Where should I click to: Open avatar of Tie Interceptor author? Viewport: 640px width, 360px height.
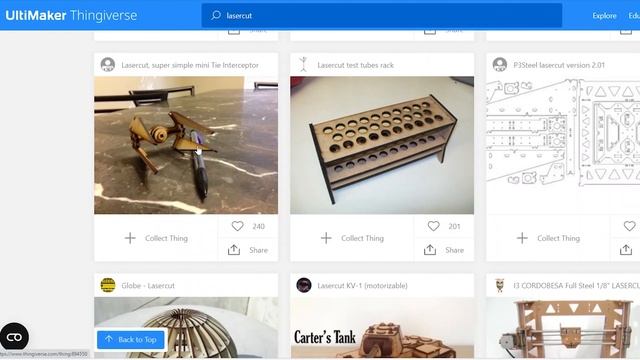coord(108,64)
